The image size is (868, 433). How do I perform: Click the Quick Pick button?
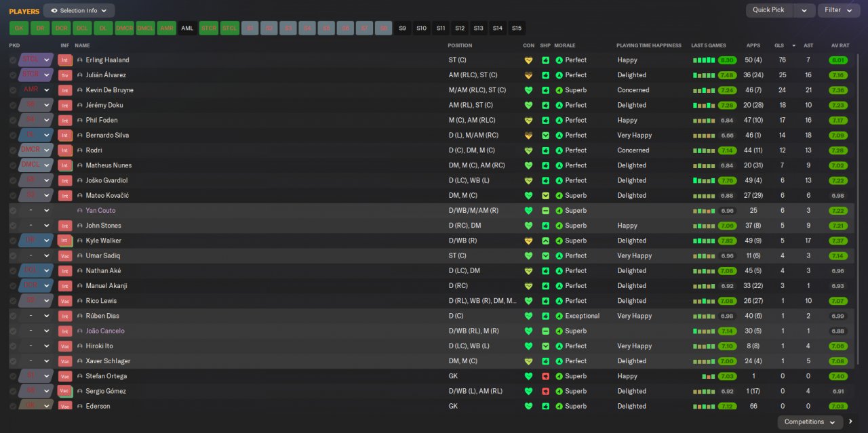(769, 10)
